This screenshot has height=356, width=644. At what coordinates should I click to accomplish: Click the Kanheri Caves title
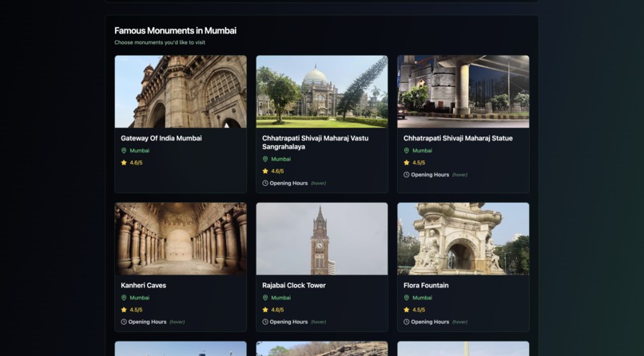tap(143, 286)
